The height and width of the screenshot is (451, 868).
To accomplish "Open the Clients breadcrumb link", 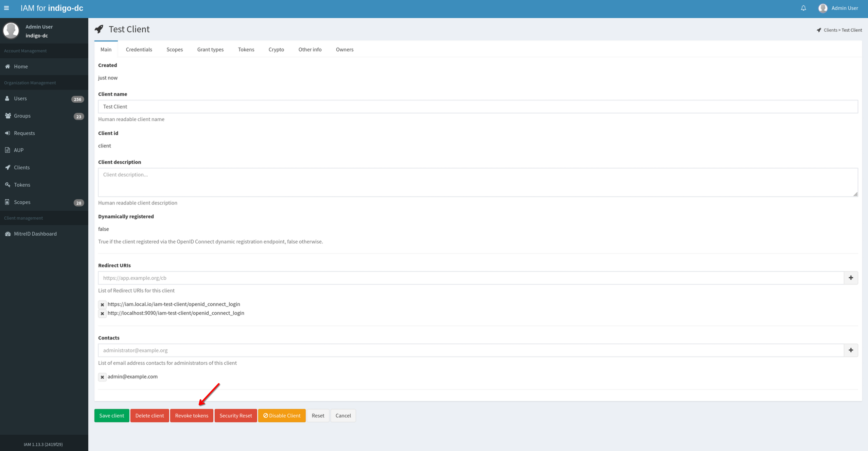I will [830, 30].
